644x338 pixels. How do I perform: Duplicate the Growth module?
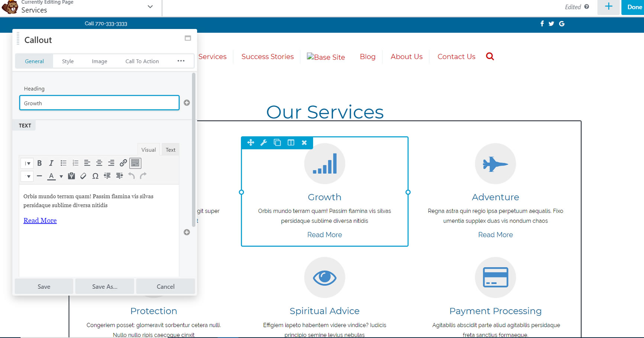[x=277, y=143]
